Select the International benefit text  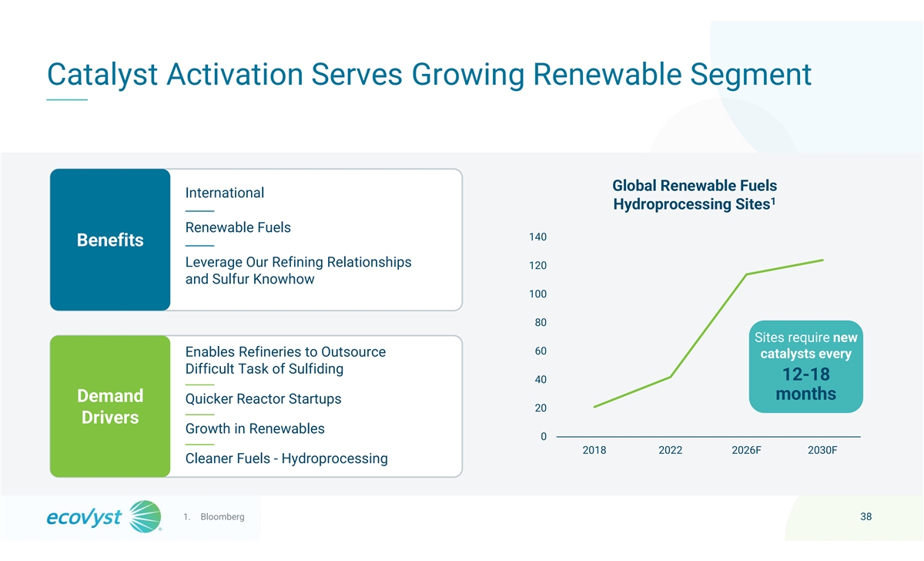point(225,193)
